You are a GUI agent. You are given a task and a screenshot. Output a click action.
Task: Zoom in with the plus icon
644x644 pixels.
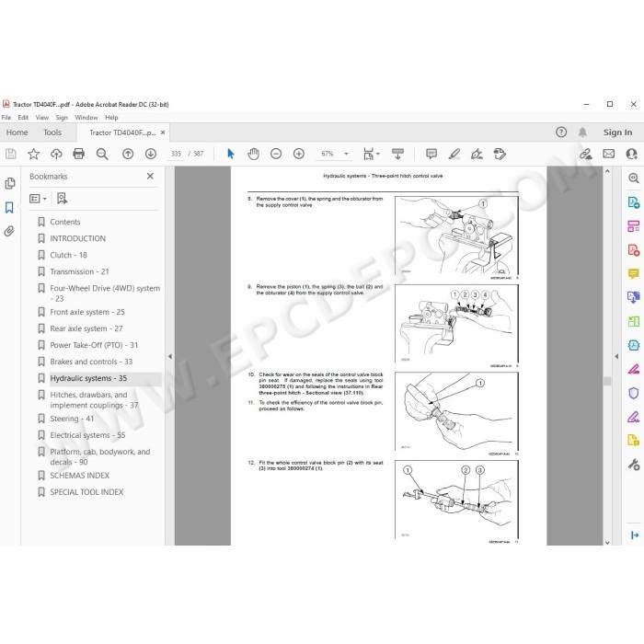tap(299, 154)
